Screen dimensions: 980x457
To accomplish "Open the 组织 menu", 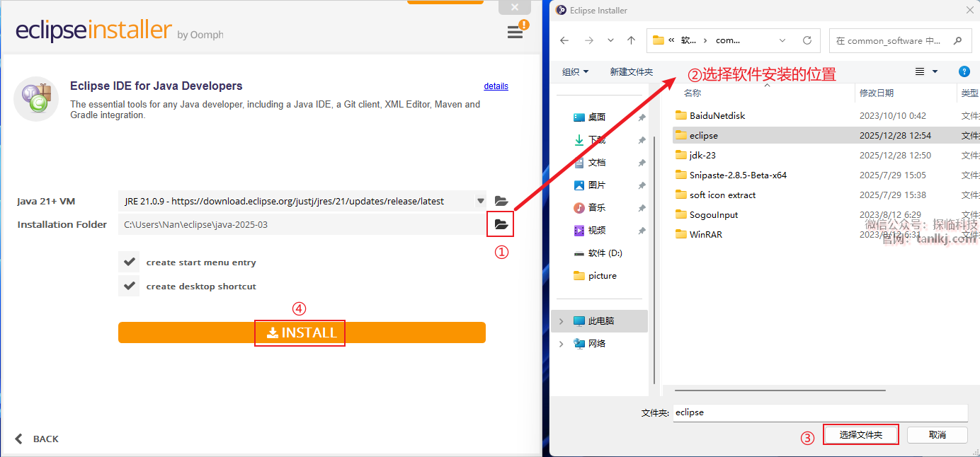I will (x=575, y=71).
